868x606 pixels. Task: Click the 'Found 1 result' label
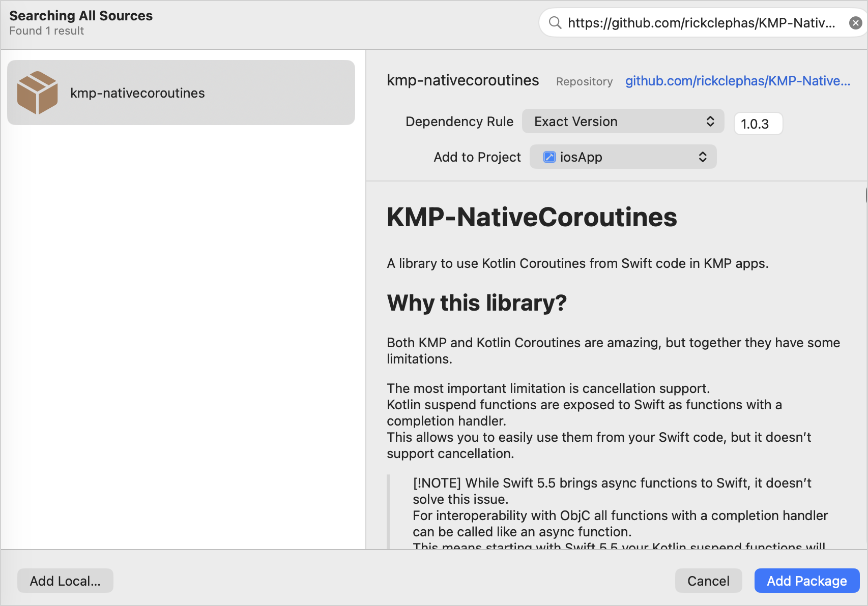[46, 31]
